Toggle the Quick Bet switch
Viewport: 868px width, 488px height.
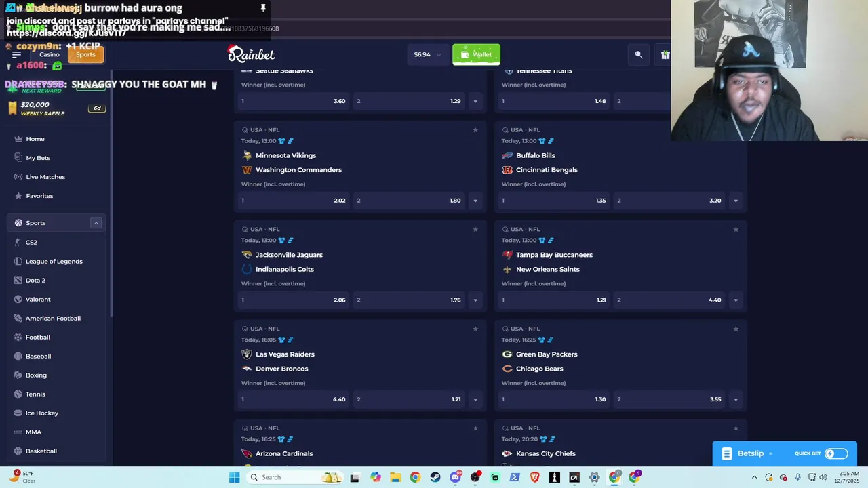[836, 453]
